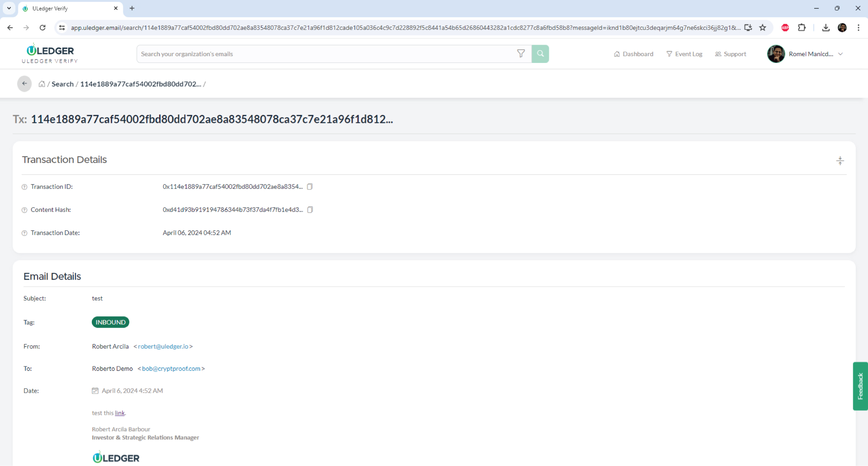The width and height of the screenshot is (868, 466).
Task: Click the round back arrow in breadcrumb
Action: pos(24,84)
